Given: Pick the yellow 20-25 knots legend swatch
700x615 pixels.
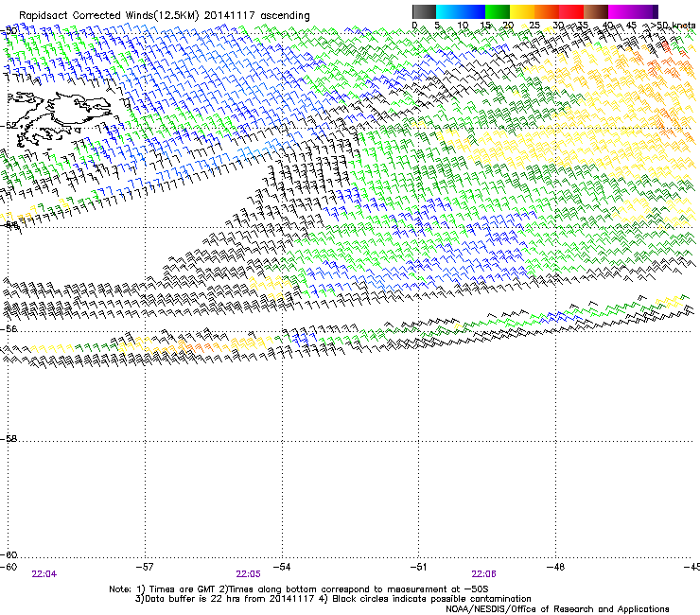Looking at the screenshot, I should pyautogui.click(x=522, y=11).
